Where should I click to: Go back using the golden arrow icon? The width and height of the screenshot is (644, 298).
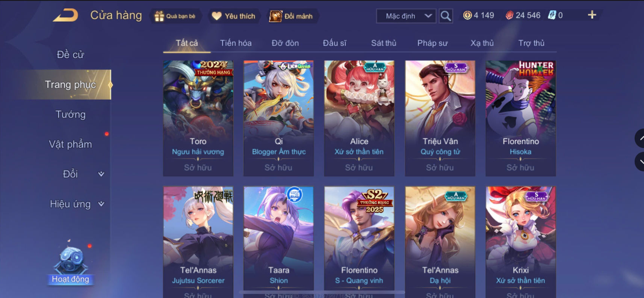coord(65,15)
